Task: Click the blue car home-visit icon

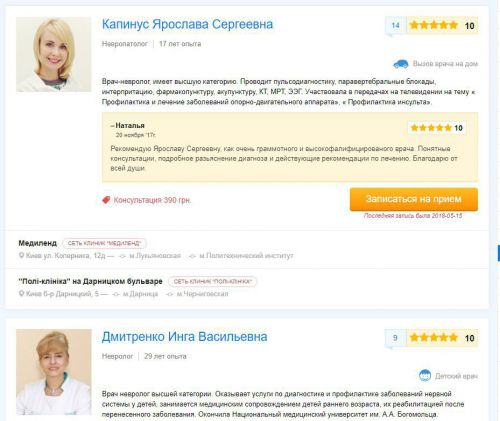Action: pos(401,64)
